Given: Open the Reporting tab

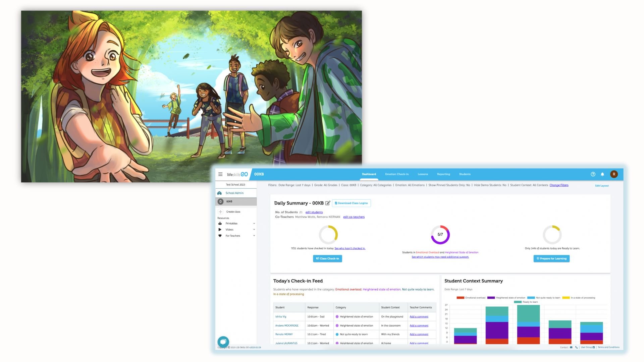Looking at the screenshot, I should (443, 174).
